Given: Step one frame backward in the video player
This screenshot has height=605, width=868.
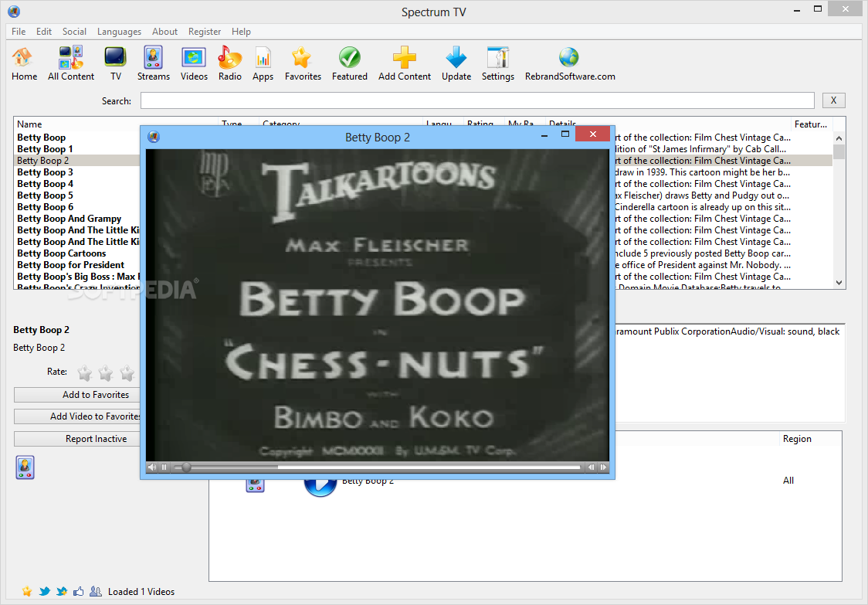Looking at the screenshot, I should (592, 467).
